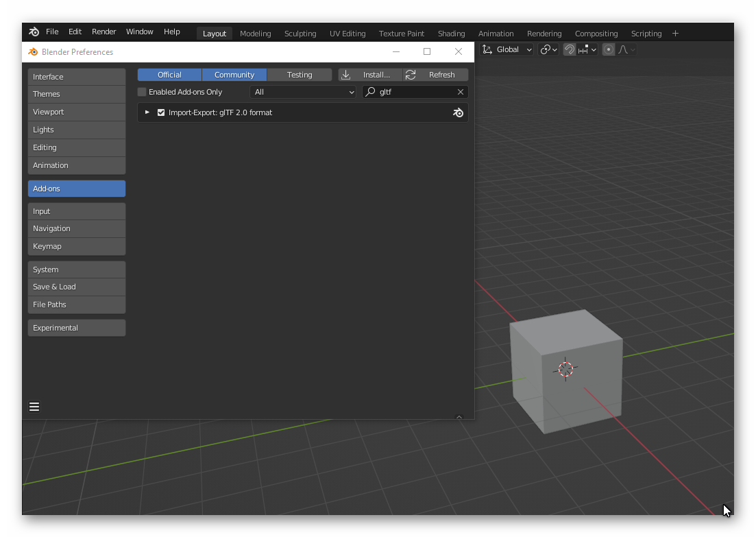Open the Animation preferences section in sidebar
The image size is (756, 537).
point(77,165)
